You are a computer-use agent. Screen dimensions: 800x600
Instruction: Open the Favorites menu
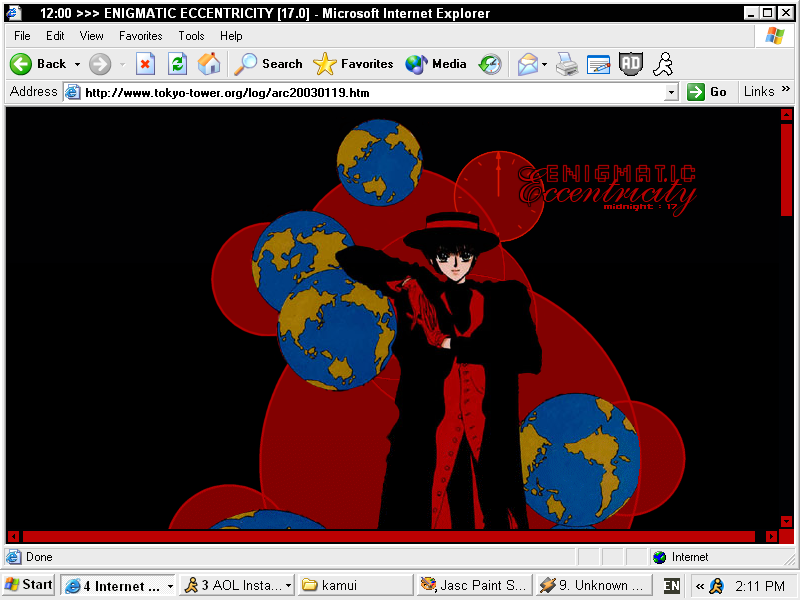coord(141,36)
